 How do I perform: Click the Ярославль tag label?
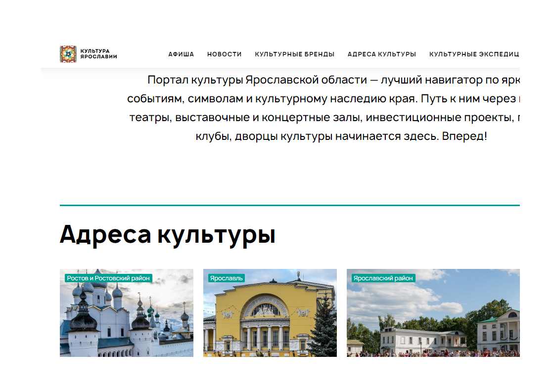(x=226, y=278)
